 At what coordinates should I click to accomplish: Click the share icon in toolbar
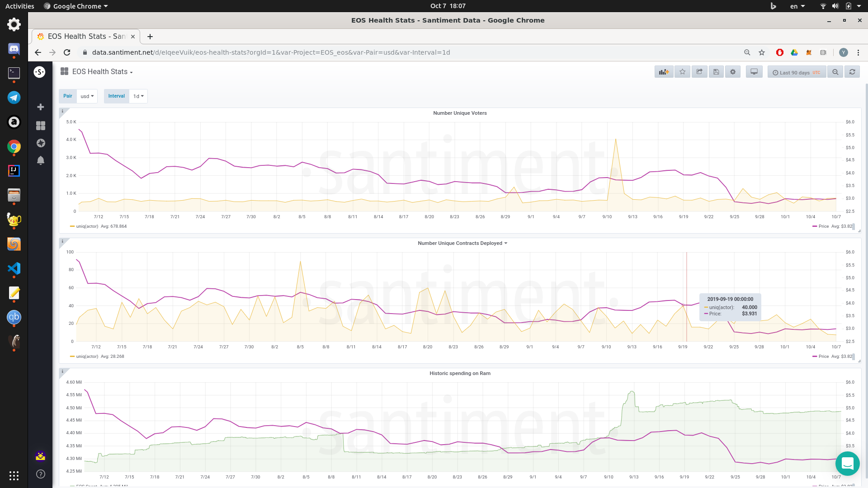(x=699, y=71)
